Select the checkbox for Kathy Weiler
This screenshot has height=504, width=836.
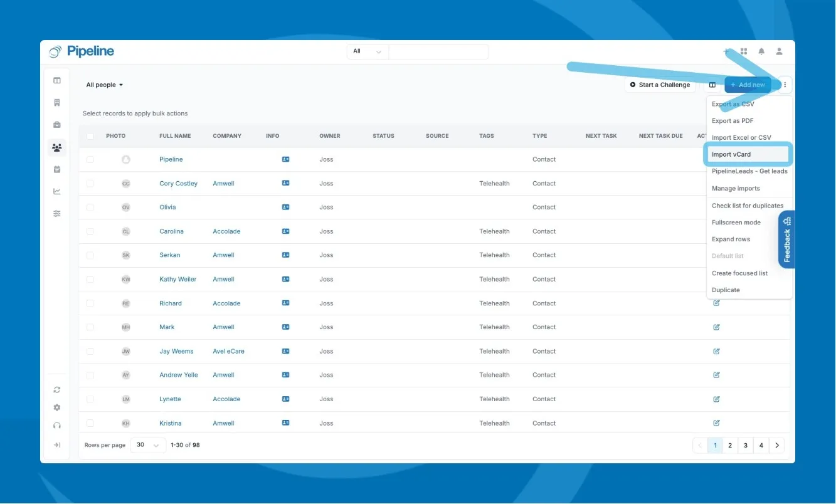(90, 280)
